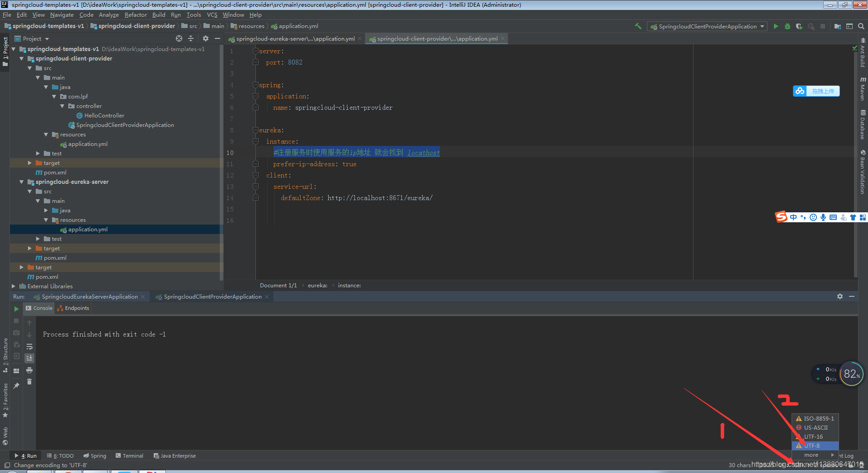The width and height of the screenshot is (868, 473).
Task: Open Project panel settings gear
Action: pos(206,38)
